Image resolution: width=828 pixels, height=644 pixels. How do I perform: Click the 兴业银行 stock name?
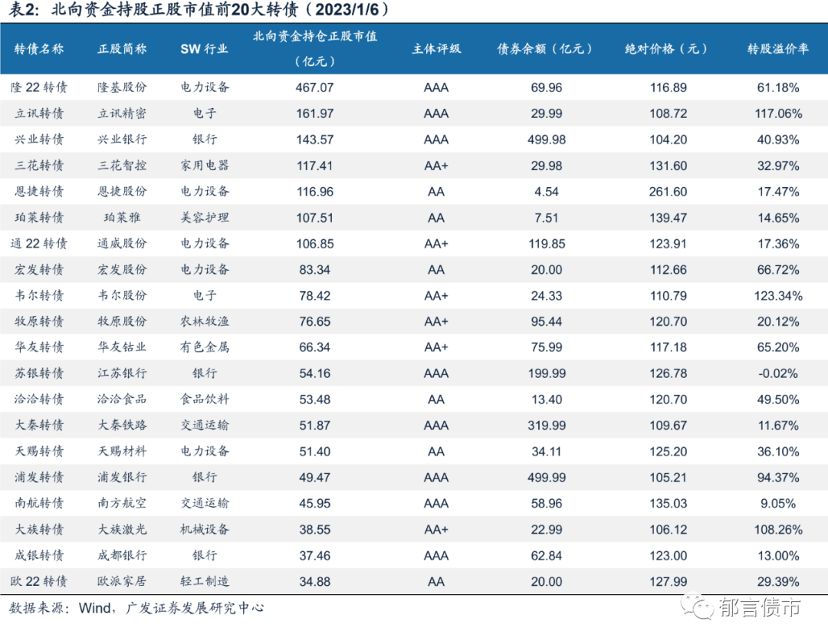tap(122, 140)
